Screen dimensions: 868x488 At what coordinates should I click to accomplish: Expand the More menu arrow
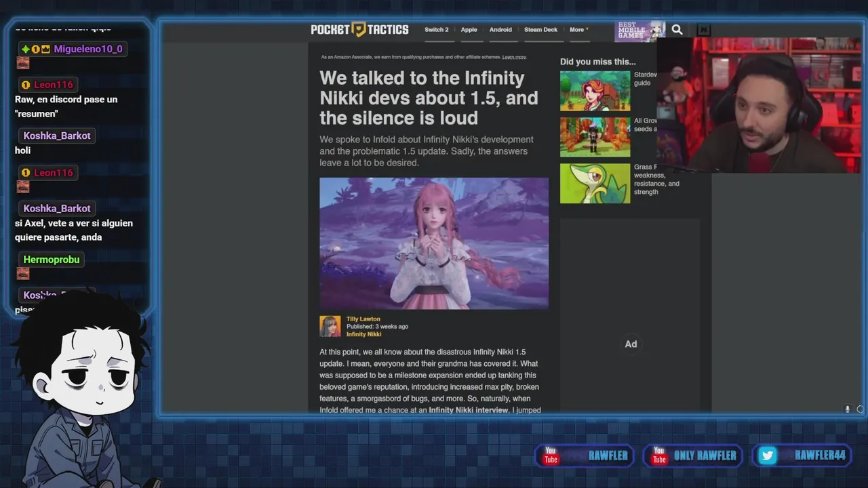[587, 30]
